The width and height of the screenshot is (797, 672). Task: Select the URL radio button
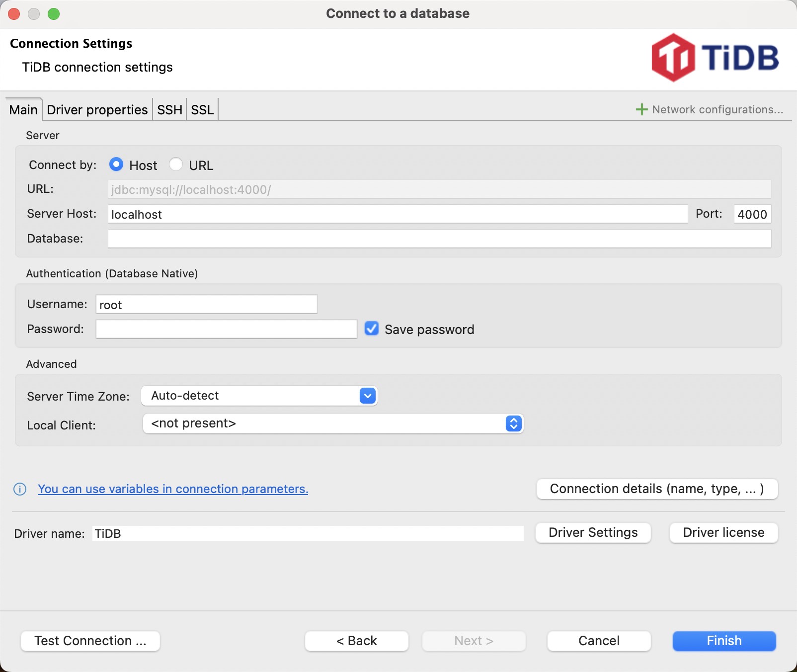pos(176,165)
